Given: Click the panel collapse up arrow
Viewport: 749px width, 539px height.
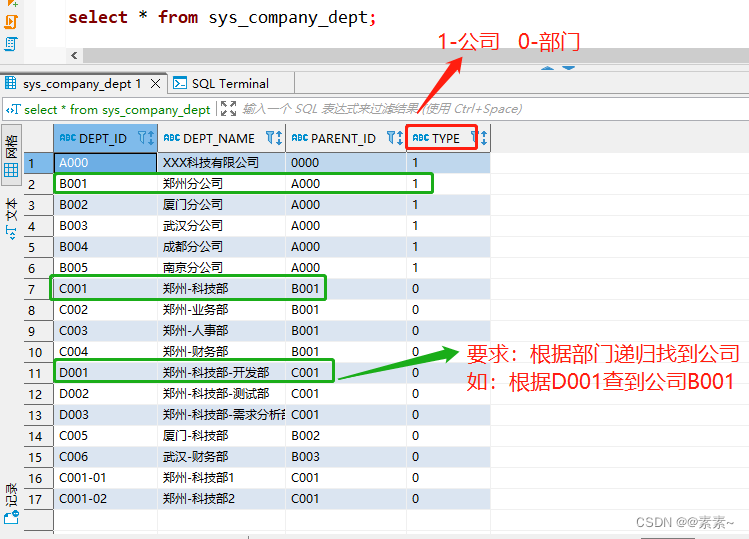Looking at the screenshot, I should pos(547,68).
